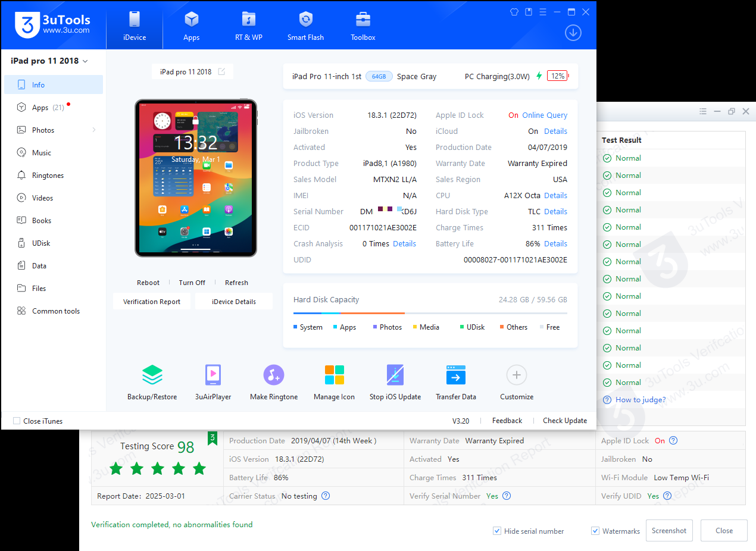Click the edit icon beside device name
Viewport: 756px width, 551px height.
(x=221, y=72)
